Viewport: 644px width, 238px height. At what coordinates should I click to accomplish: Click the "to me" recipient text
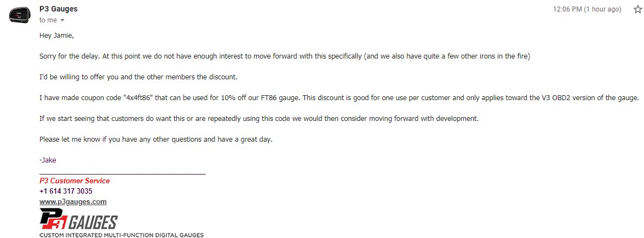[48, 20]
